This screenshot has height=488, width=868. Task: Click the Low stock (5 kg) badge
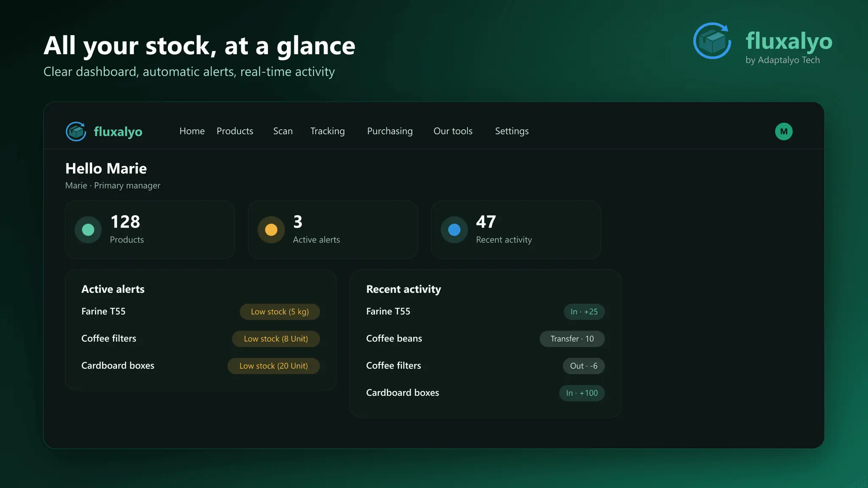[x=280, y=312]
